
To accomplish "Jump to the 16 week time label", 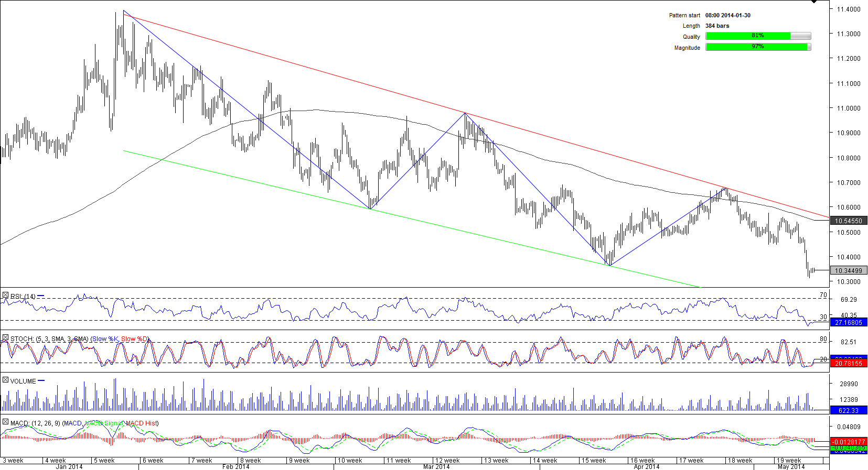I will 642,461.
